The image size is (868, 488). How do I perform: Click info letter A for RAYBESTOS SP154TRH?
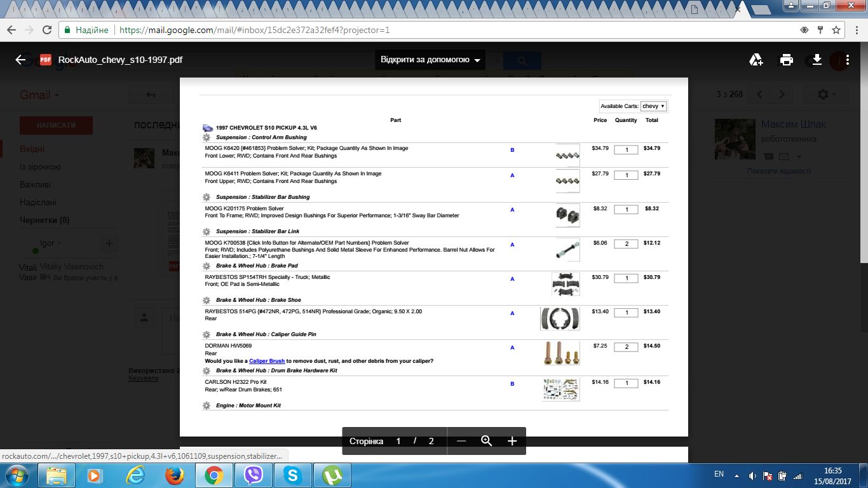(x=512, y=279)
